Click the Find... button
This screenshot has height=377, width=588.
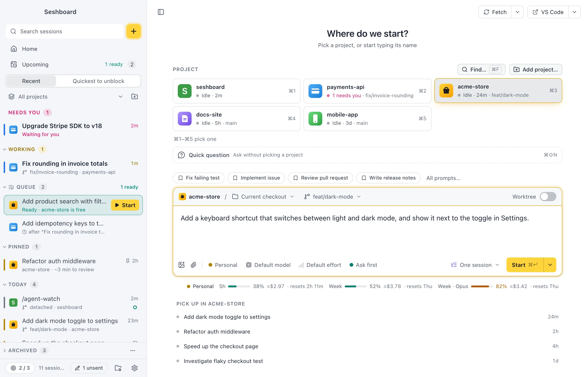(481, 69)
